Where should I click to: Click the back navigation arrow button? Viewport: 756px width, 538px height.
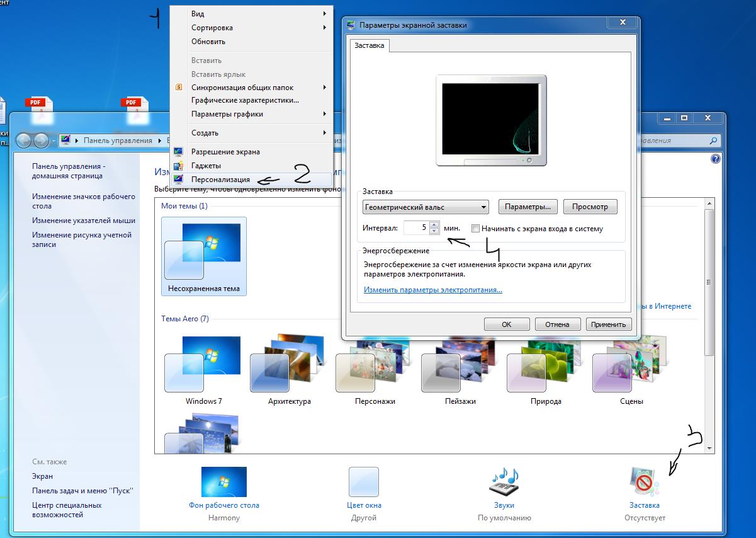(24, 140)
